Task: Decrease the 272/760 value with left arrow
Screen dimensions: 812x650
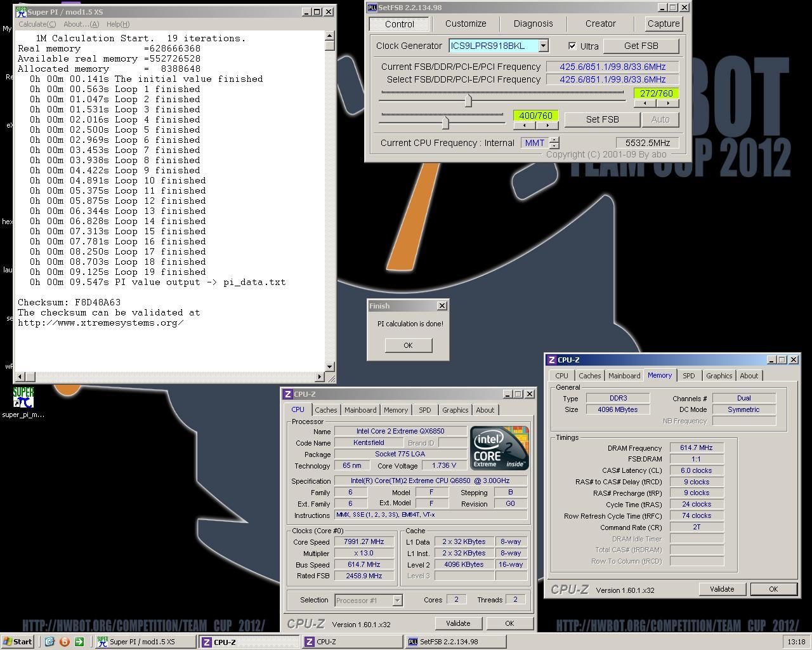Action: (x=645, y=103)
